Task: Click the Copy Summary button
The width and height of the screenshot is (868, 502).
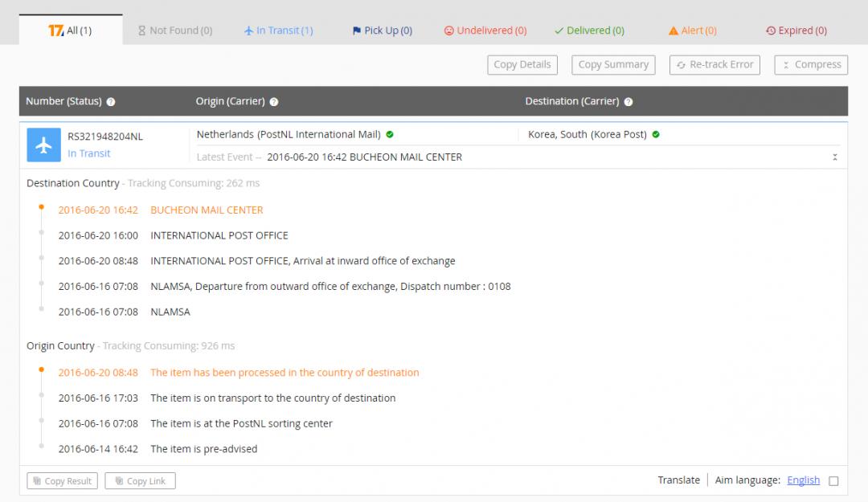Action: click(x=613, y=65)
